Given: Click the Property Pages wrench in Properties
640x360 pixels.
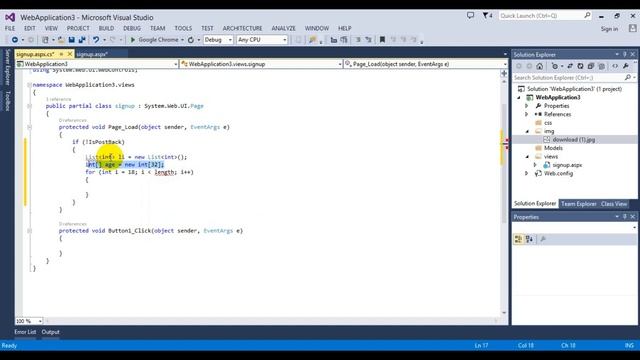Looking at the screenshot, I should point(543,239).
